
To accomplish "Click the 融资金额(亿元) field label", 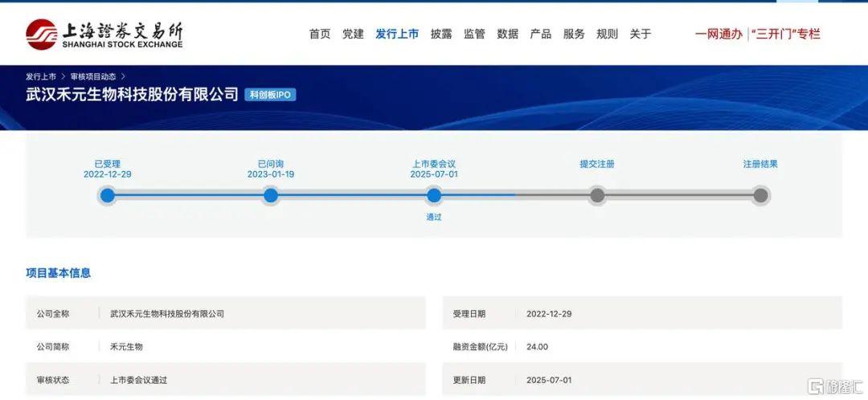I will pyautogui.click(x=480, y=347).
